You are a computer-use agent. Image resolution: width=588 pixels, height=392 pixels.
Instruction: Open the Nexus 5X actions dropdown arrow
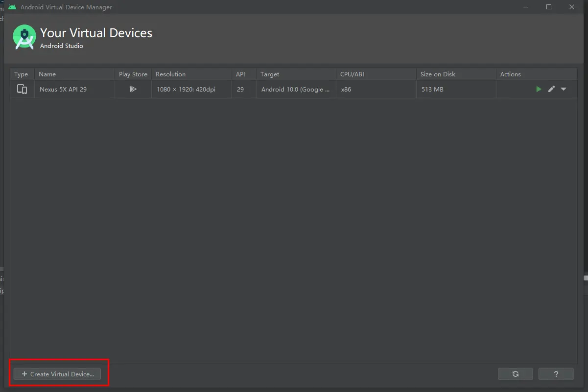tap(564, 89)
